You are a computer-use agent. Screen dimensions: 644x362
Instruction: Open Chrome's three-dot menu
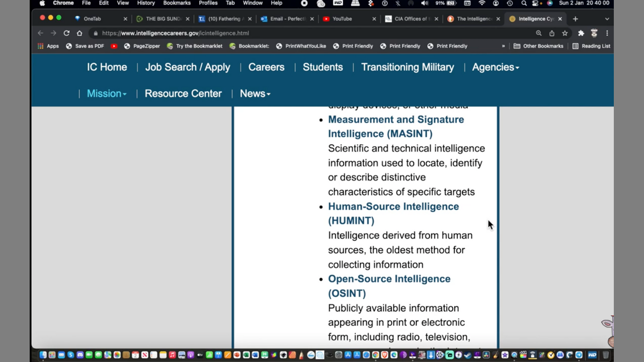coord(607,33)
